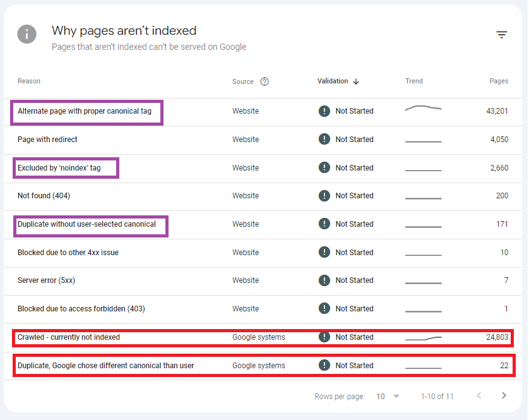Click the Trend column header
The width and height of the screenshot is (529, 420).
[x=414, y=81]
